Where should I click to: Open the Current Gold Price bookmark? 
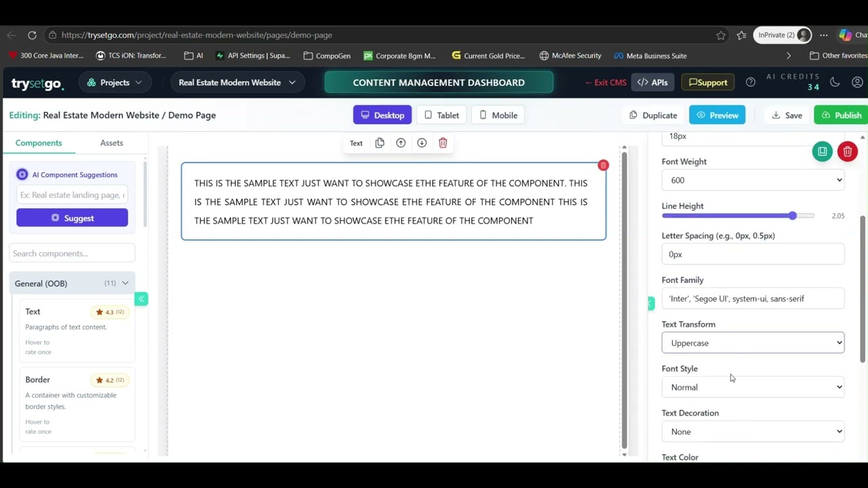tap(488, 56)
